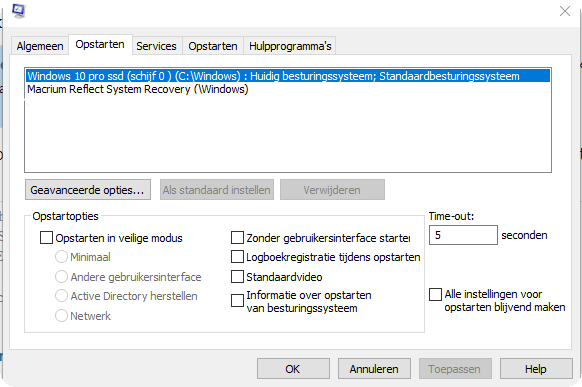Open Help from the dialog buttons

[536, 368]
